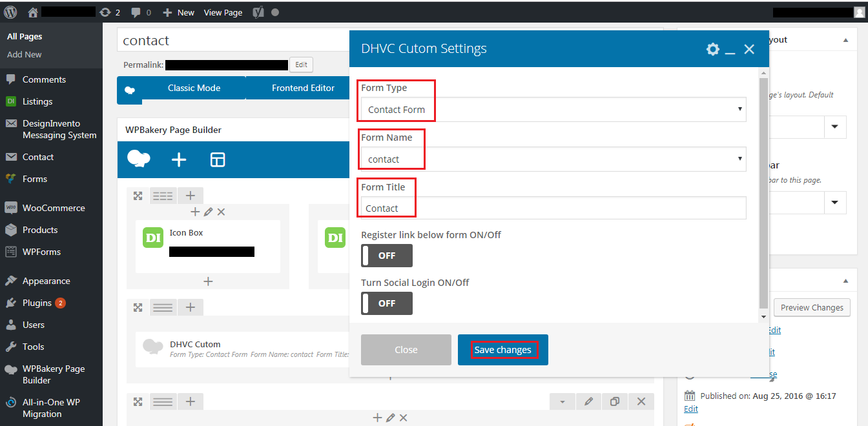Viewport: 868px width, 426px height.
Task: Open the page layout dropdown in right panel
Action: click(835, 127)
